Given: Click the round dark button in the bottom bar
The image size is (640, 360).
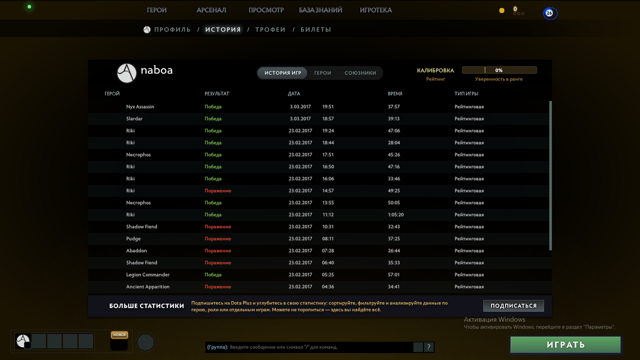Looking at the screenshot, I should click(145, 342).
